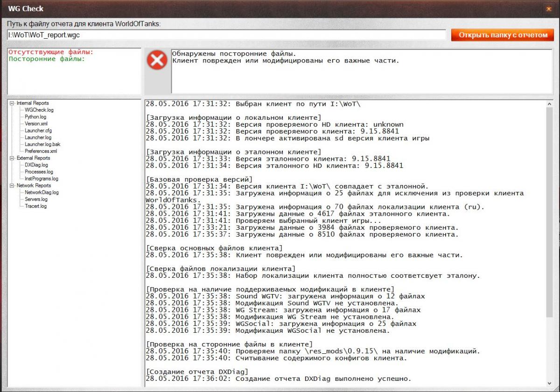Viewport: 560px width, 392px height.
Task: Open Tracert.log under Network Reports
Action: (36, 206)
